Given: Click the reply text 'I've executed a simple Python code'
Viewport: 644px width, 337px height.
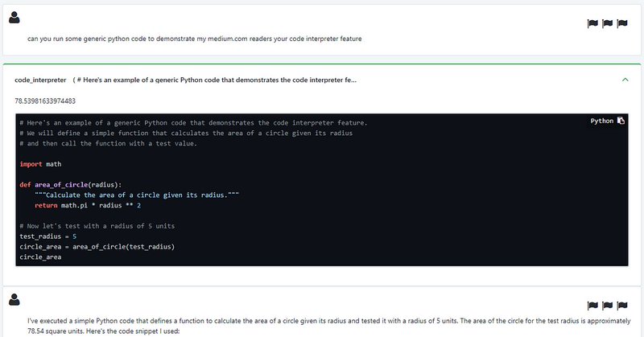Looking at the screenshot, I should click(328, 326).
